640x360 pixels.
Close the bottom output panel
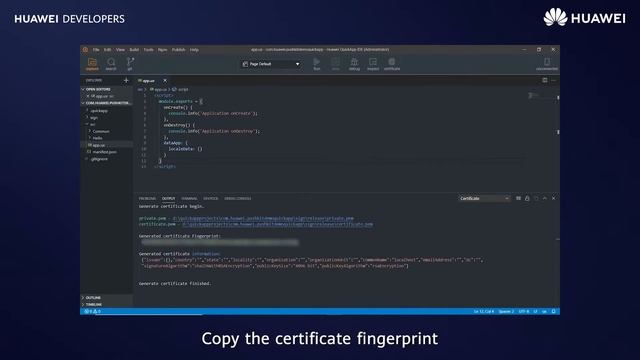point(553,198)
